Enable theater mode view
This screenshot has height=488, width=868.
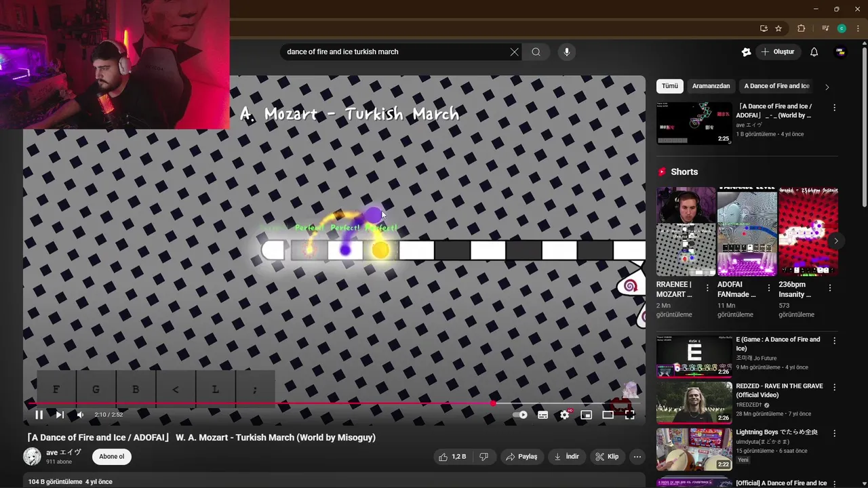point(608,415)
